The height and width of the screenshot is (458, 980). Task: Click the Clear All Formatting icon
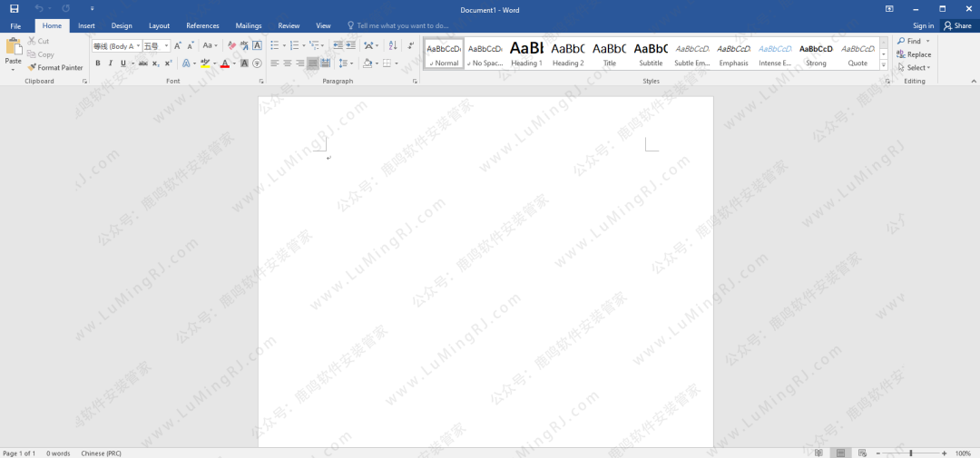point(231,45)
